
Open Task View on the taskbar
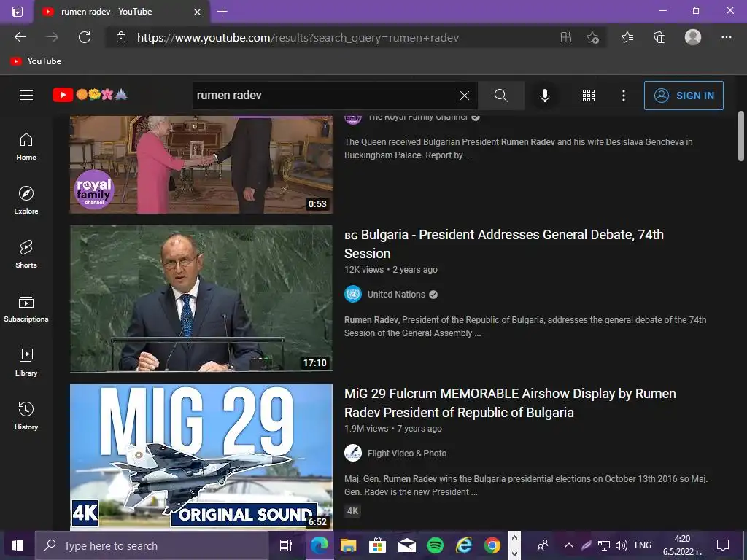(x=286, y=545)
